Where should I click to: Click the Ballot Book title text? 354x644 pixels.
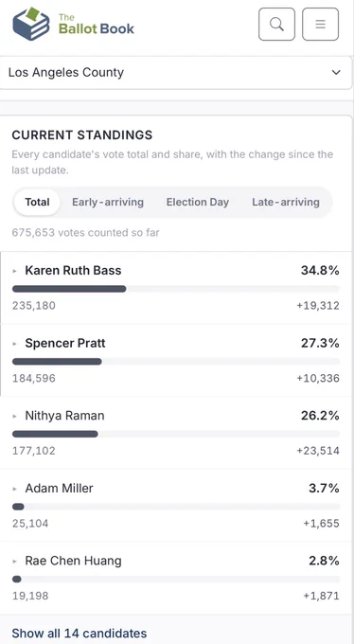click(97, 25)
